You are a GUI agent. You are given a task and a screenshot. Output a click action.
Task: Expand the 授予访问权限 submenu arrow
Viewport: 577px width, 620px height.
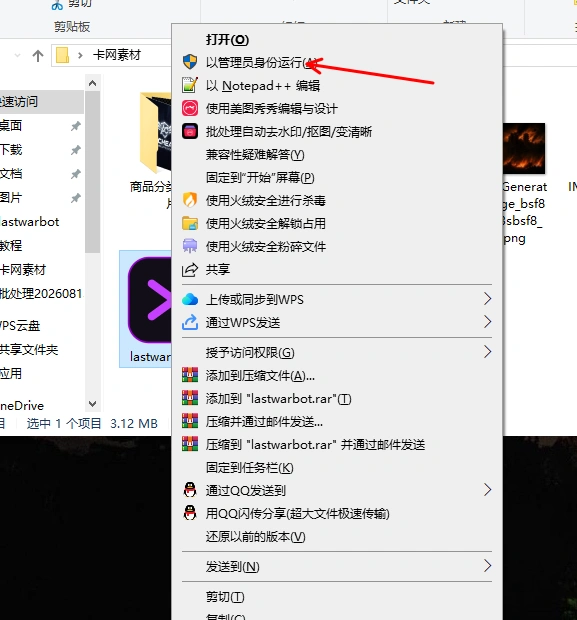[487, 352]
